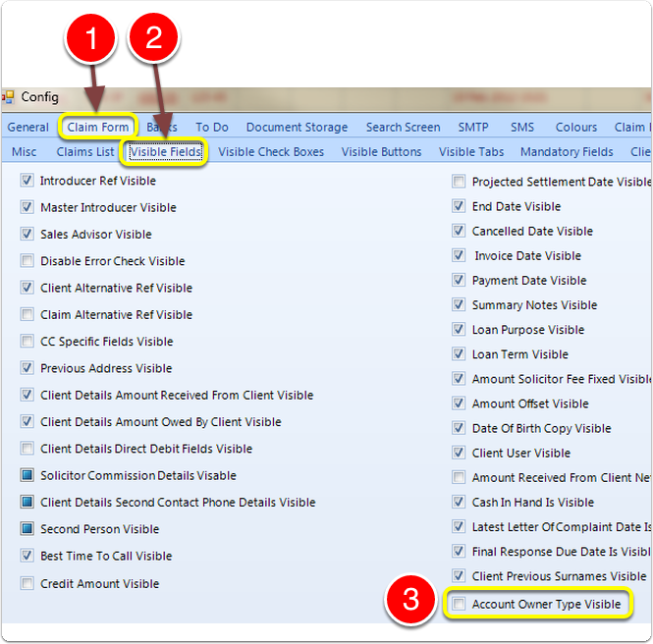Select the Document Storage tab
Screen dimensions: 653x644
tap(297, 127)
